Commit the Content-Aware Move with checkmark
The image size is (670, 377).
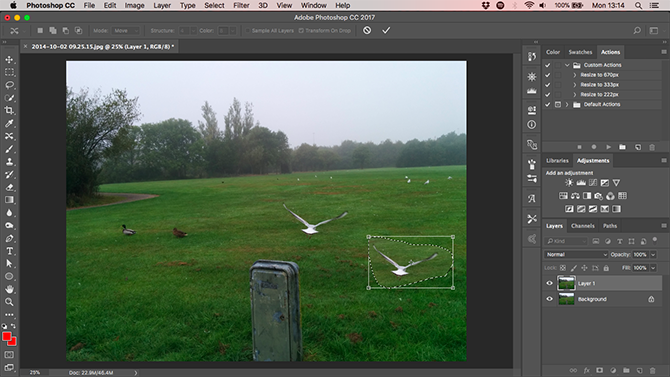coord(386,30)
